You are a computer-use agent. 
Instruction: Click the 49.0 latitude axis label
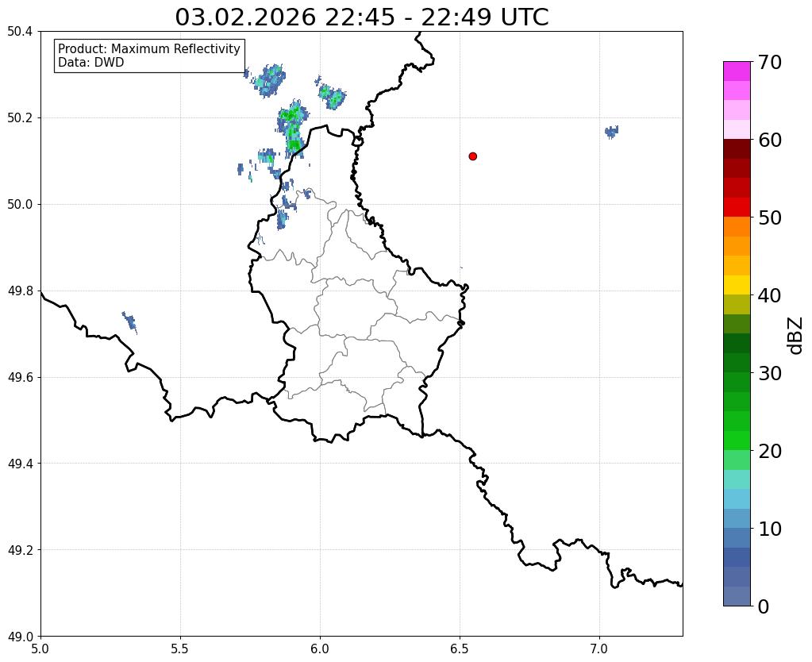[20, 637]
